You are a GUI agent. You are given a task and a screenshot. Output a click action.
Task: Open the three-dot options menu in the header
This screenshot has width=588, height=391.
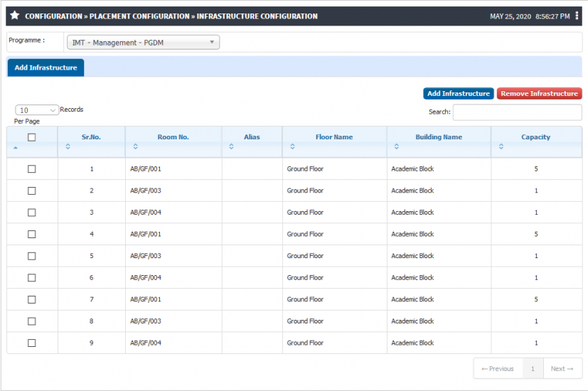pos(577,16)
